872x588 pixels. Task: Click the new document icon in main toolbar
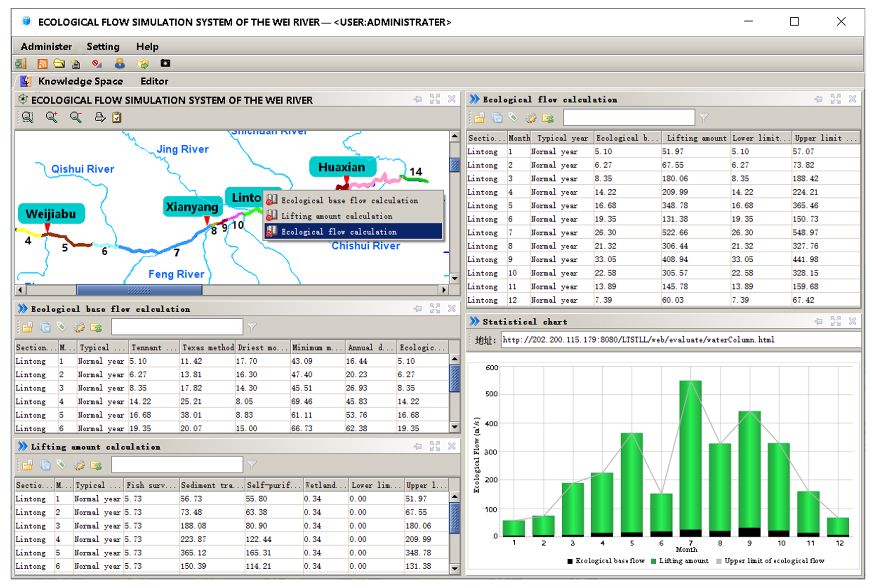75,64
